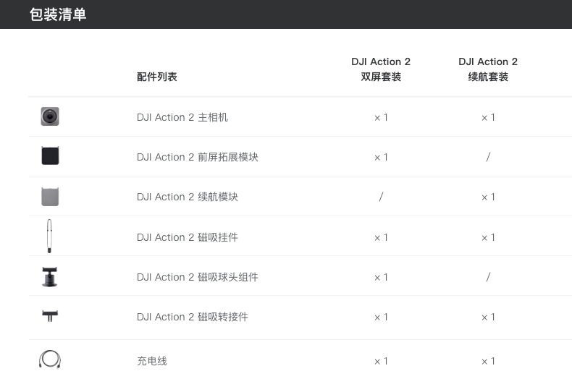The height and width of the screenshot is (392, 572).
Task: Click the charging cable icon
Action: click(x=50, y=359)
